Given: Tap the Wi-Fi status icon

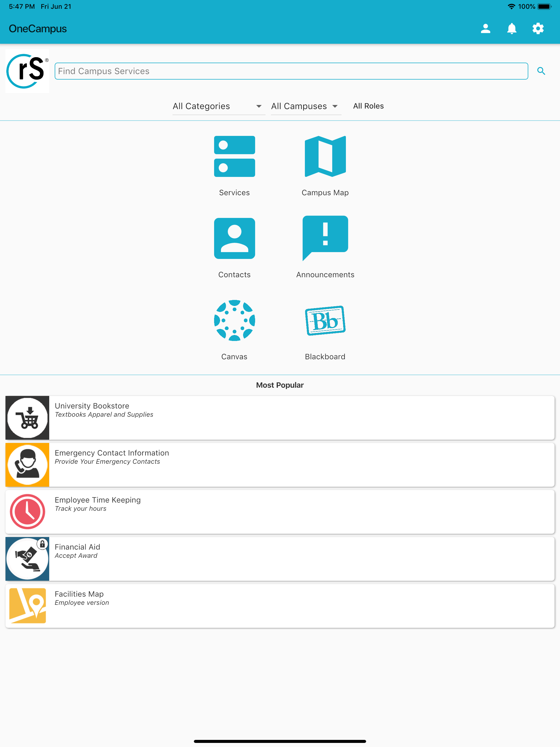Looking at the screenshot, I should point(511,6).
